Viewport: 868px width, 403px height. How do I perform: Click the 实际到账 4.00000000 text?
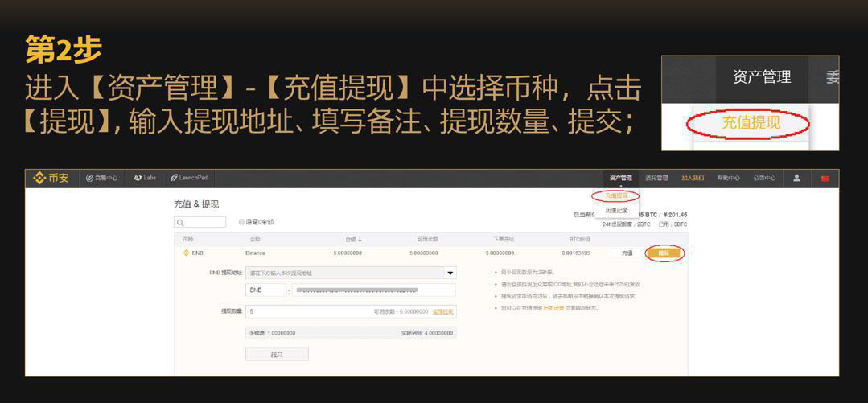click(x=427, y=333)
